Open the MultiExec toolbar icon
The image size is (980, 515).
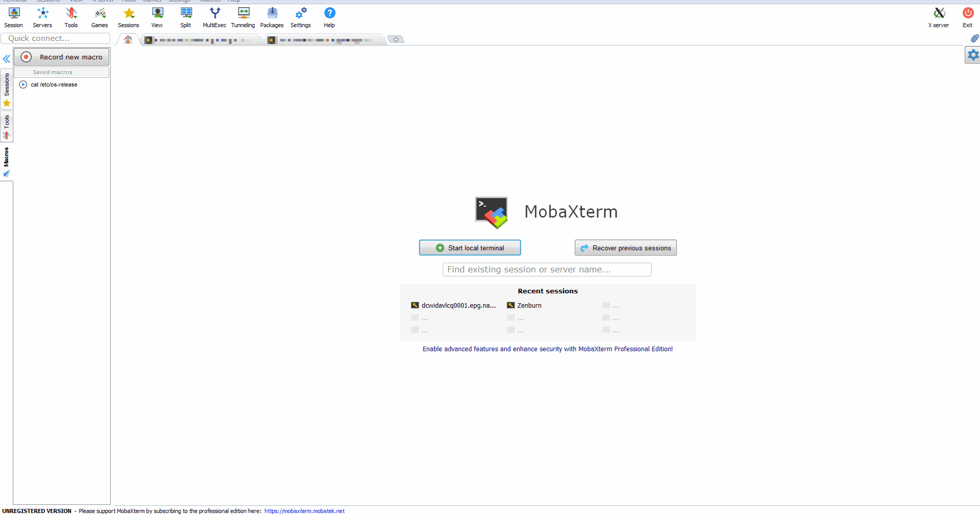click(215, 17)
